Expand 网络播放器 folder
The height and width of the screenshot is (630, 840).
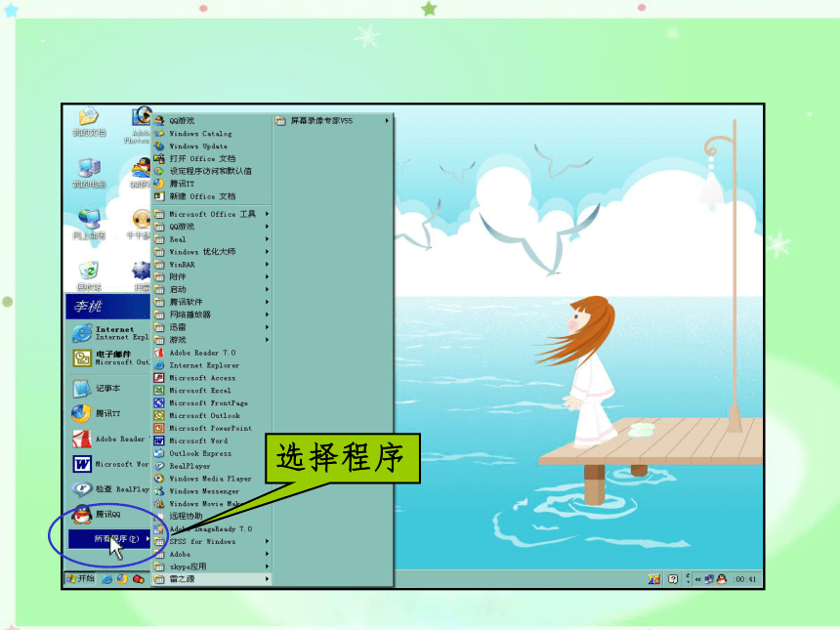click(212, 315)
